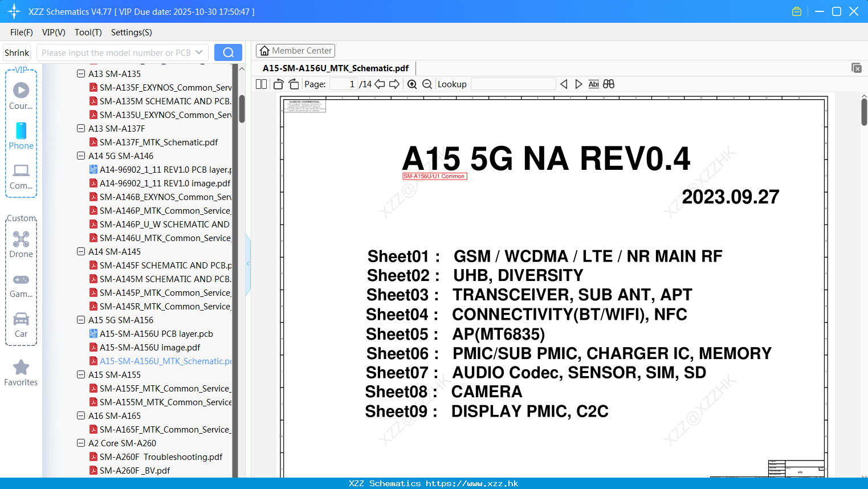Select SM-A156U/U1 Common red label
This screenshot has width=868, height=489.
[434, 176]
